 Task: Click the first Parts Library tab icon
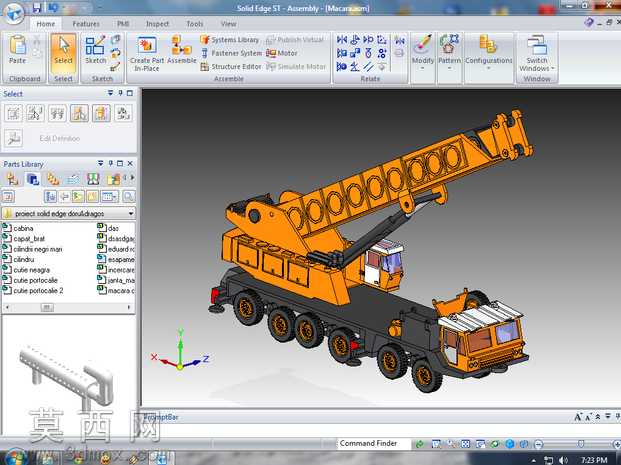point(13,179)
